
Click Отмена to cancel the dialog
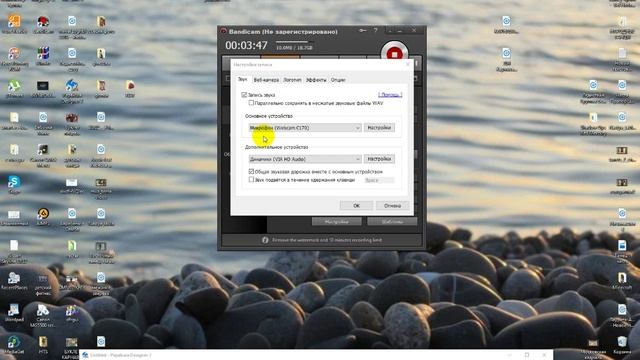pos(392,205)
